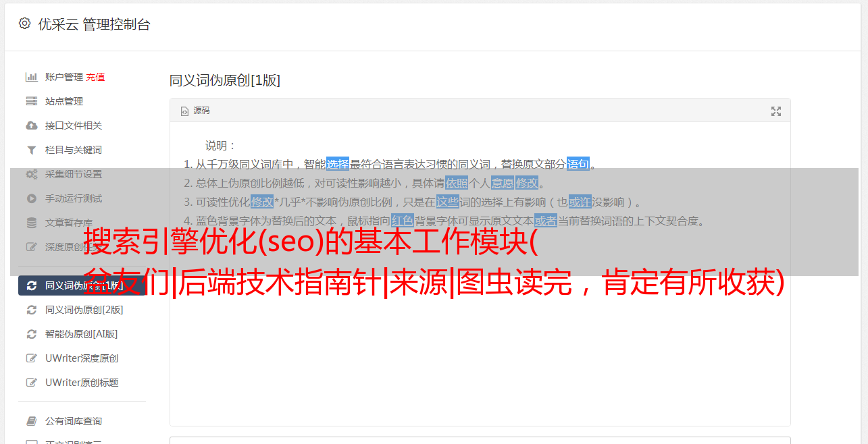Screen dimensions: 868x444
Task: Click the filter icon for 栏目与关键词
Action: (31, 150)
